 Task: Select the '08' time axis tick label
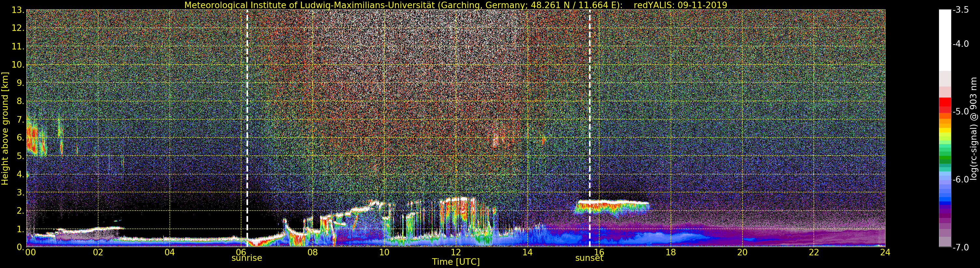312,252
